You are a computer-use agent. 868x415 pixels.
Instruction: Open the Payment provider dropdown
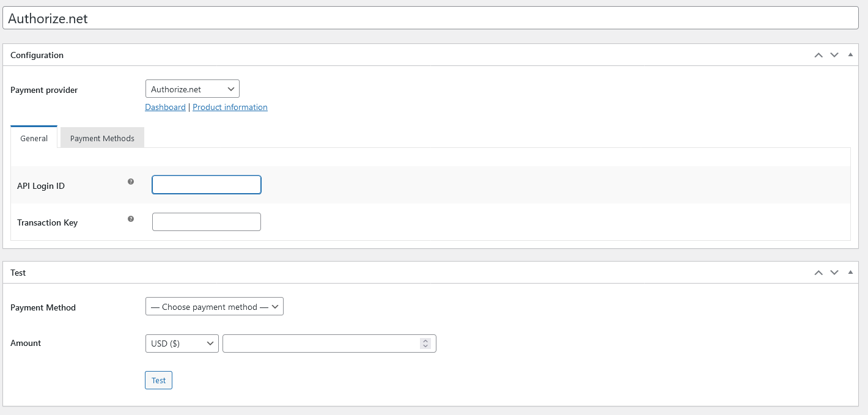(193, 89)
